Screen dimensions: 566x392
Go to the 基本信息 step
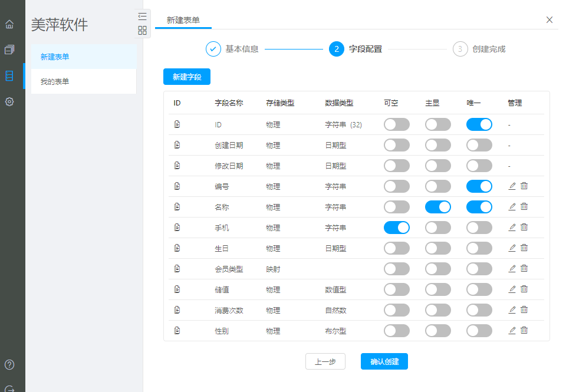[232, 49]
